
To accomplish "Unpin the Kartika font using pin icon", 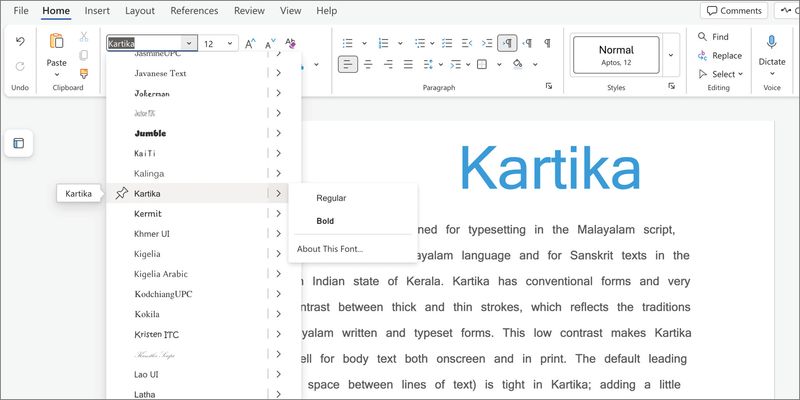I will point(121,193).
